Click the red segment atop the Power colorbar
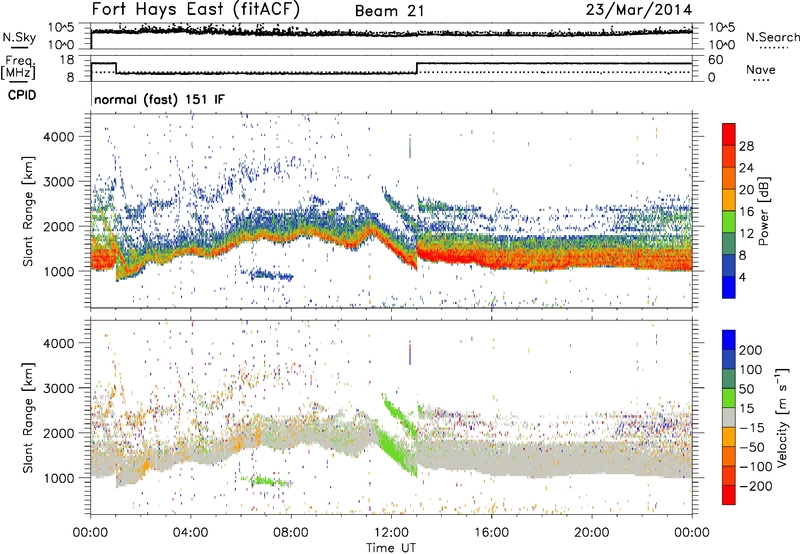 click(x=729, y=134)
